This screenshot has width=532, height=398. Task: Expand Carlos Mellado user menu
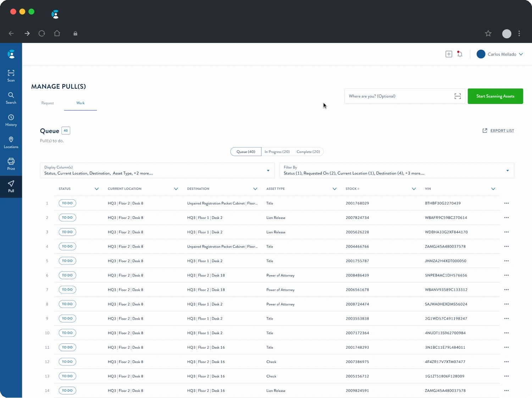point(500,54)
